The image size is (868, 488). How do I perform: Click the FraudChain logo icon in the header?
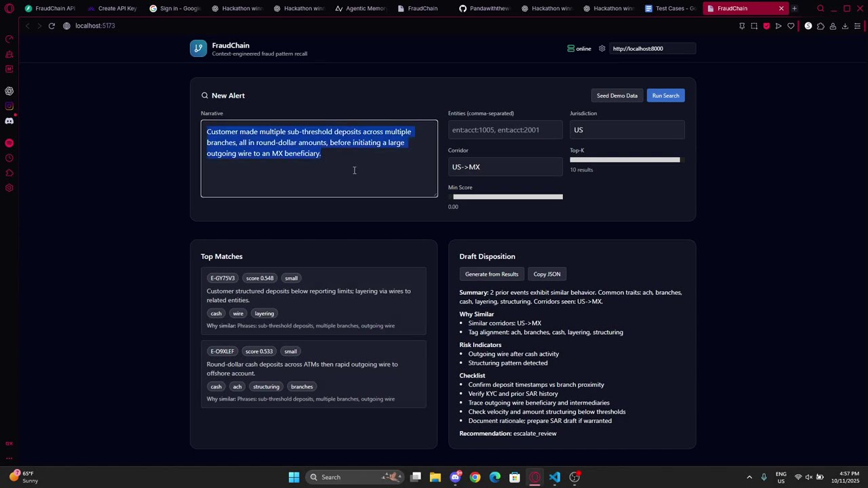198,49
